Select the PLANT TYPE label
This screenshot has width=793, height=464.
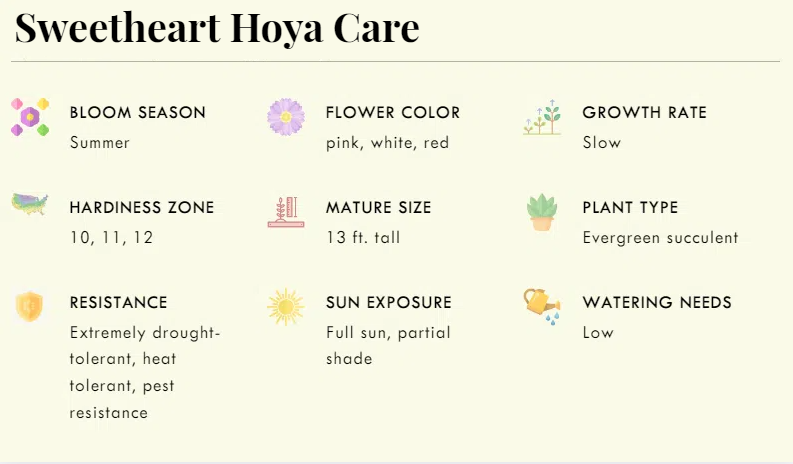(x=630, y=208)
